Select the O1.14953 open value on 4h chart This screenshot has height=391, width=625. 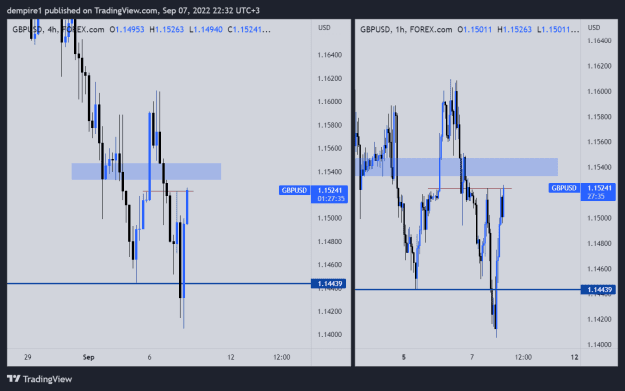(x=127, y=29)
